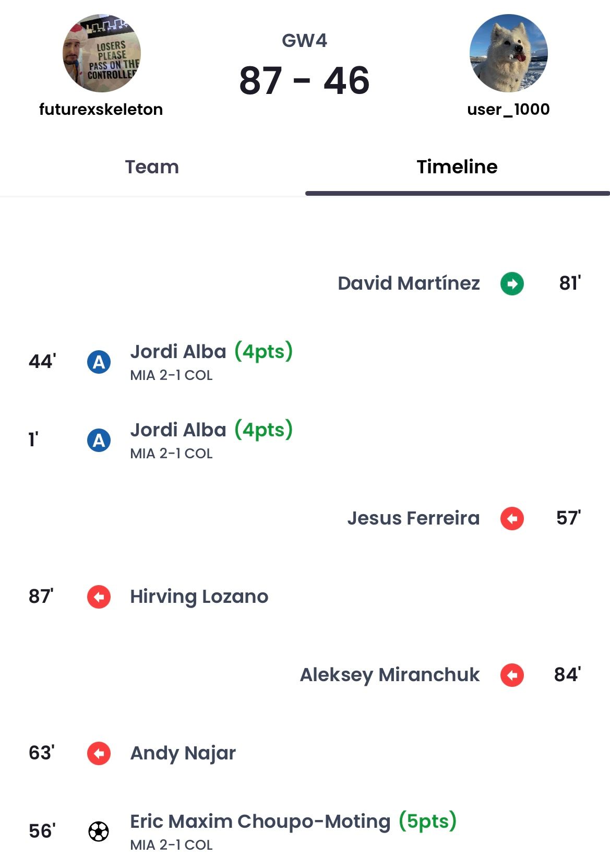Select the Timeline tab
Image resolution: width=610 pixels, height=868 pixels.
[x=457, y=167]
